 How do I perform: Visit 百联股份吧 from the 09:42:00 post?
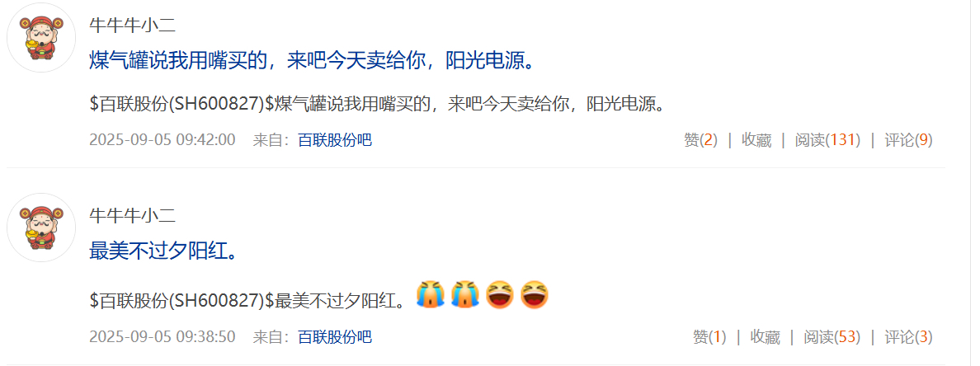pyautogui.click(x=334, y=140)
